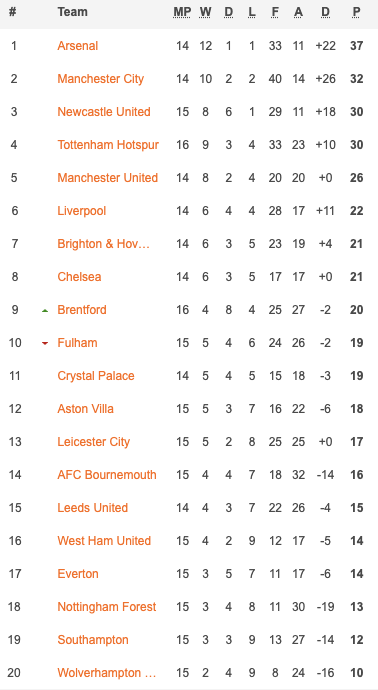Click the F goals-for column header
This screenshot has height=690, width=378.
(275, 12)
